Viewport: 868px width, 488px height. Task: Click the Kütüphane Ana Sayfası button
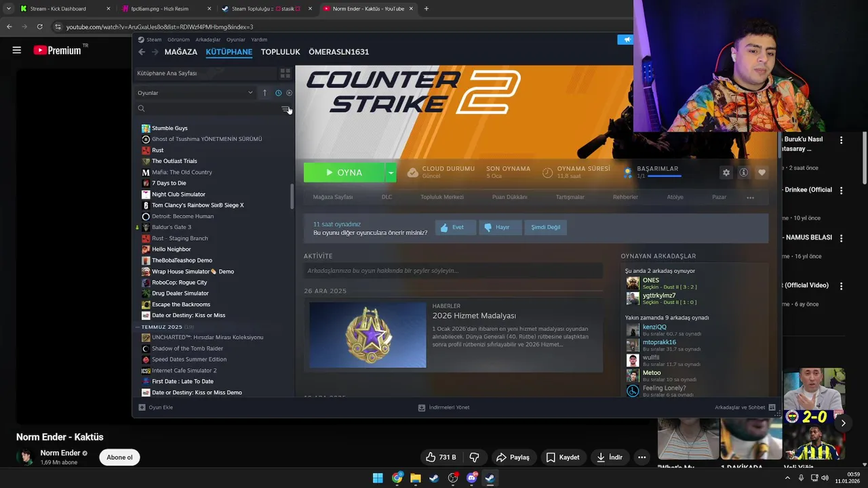point(204,73)
